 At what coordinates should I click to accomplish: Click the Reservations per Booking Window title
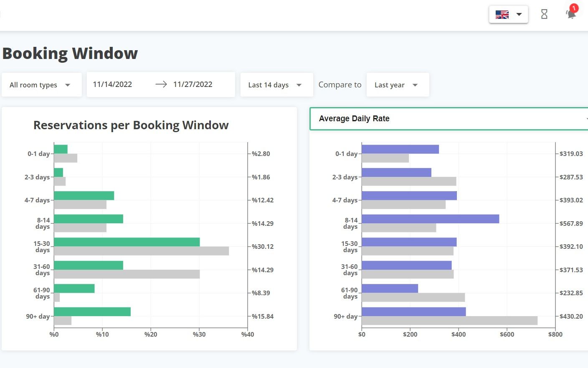pyautogui.click(x=131, y=125)
